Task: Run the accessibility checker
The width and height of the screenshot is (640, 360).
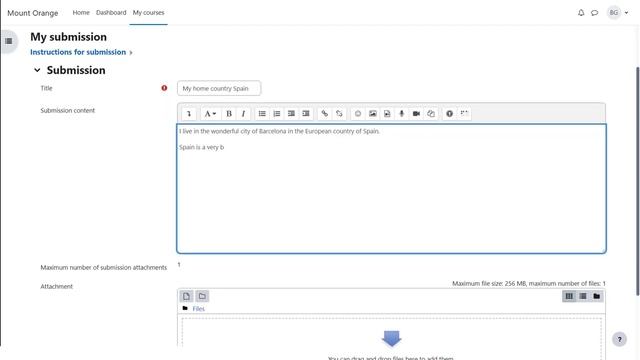Action: [x=449, y=113]
